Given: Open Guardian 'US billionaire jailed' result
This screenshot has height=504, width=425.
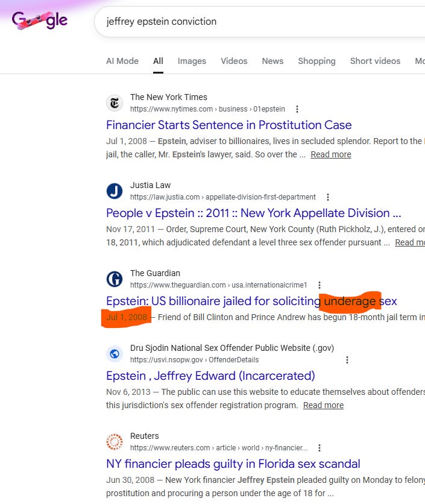Looking at the screenshot, I should [x=251, y=301].
